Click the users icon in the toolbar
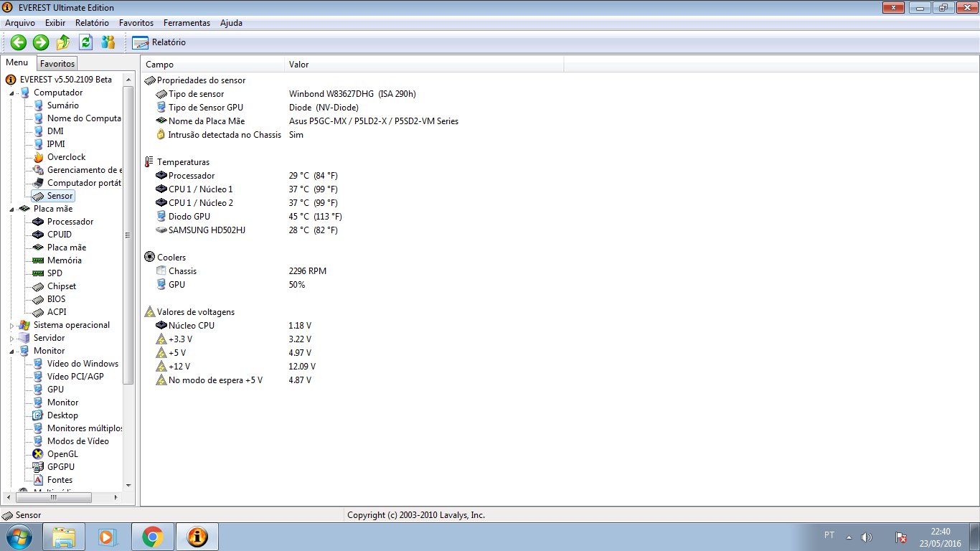The height and width of the screenshot is (551, 980). 108,42
